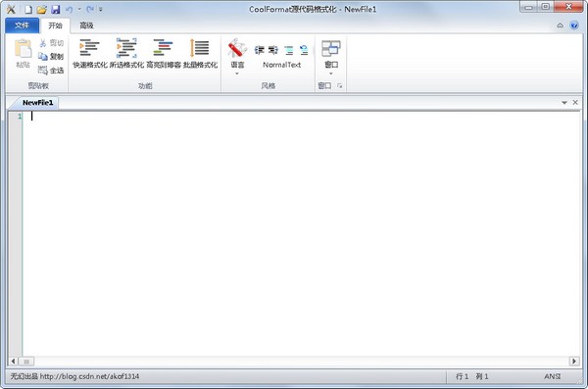This screenshot has height=389, width=588.
Task: Open the 窗口 group dialog launcher
Action: point(340,86)
